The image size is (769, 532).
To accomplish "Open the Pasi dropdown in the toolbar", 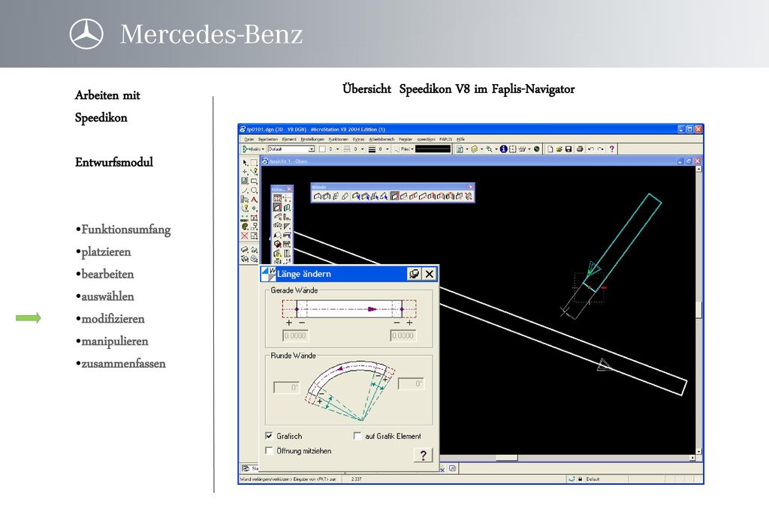I will pyautogui.click(x=405, y=149).
